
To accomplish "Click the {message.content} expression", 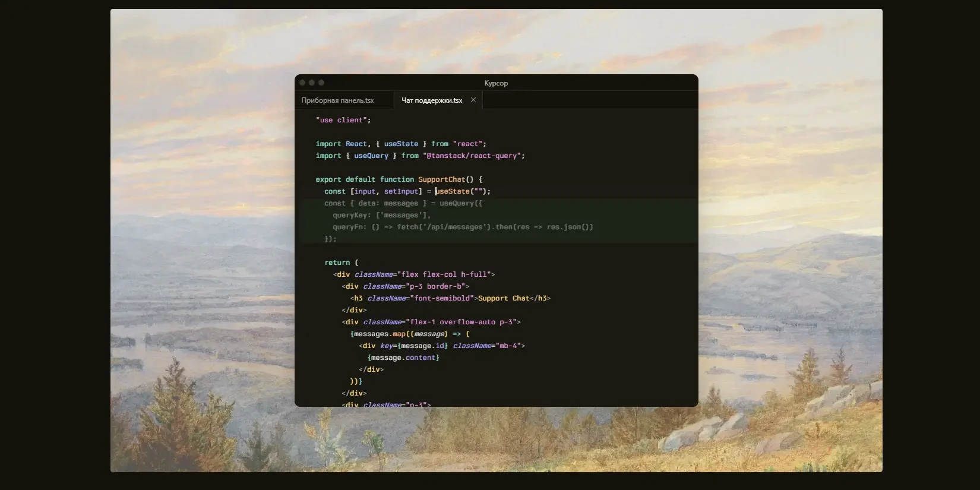I will 403,358.
